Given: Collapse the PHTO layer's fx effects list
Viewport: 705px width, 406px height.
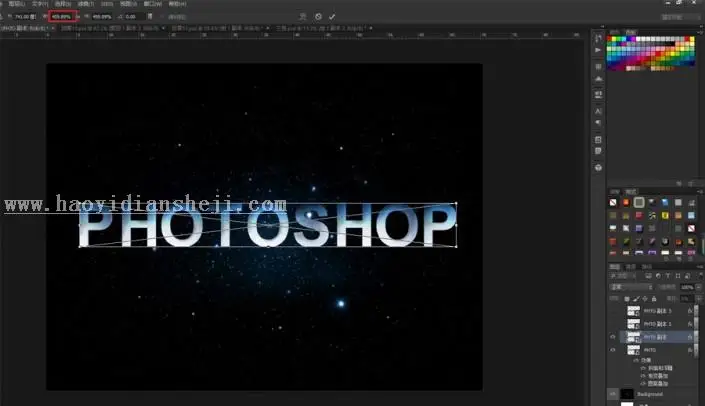Looking at the screenshot, I should tap(690, 350).
